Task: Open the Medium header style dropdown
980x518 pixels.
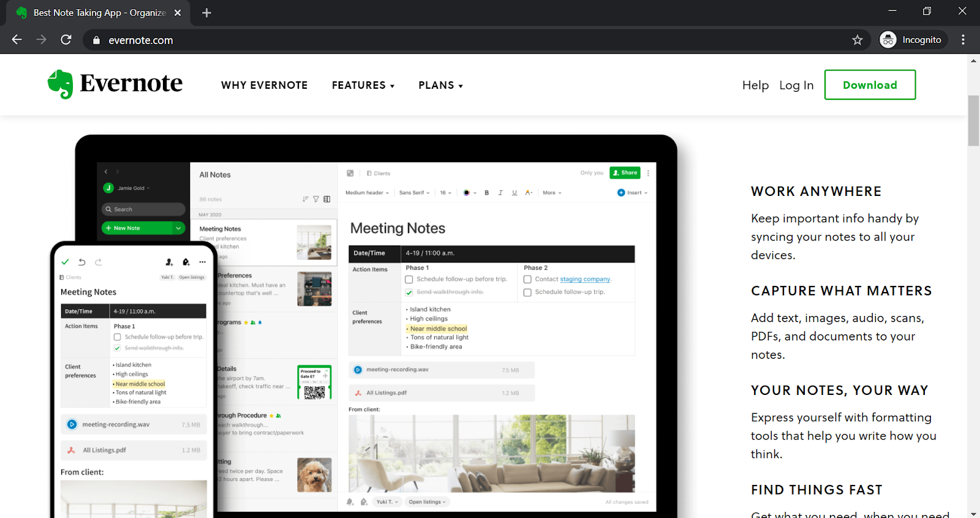Action: (x=367, y=193)
